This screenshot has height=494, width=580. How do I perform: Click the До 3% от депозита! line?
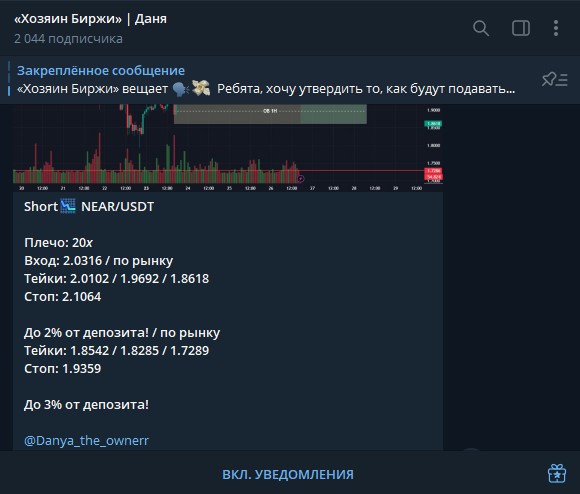pos(86,405)
